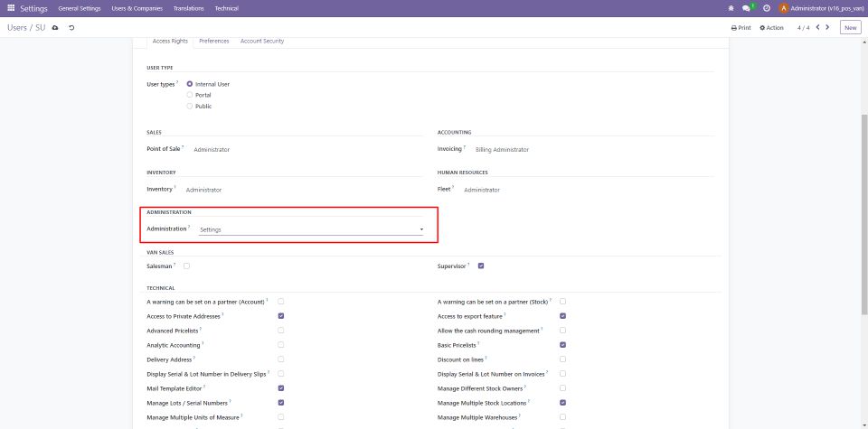Expand the Administration dropdown
This screenshot has width=868, height=429.
point(311,229)
